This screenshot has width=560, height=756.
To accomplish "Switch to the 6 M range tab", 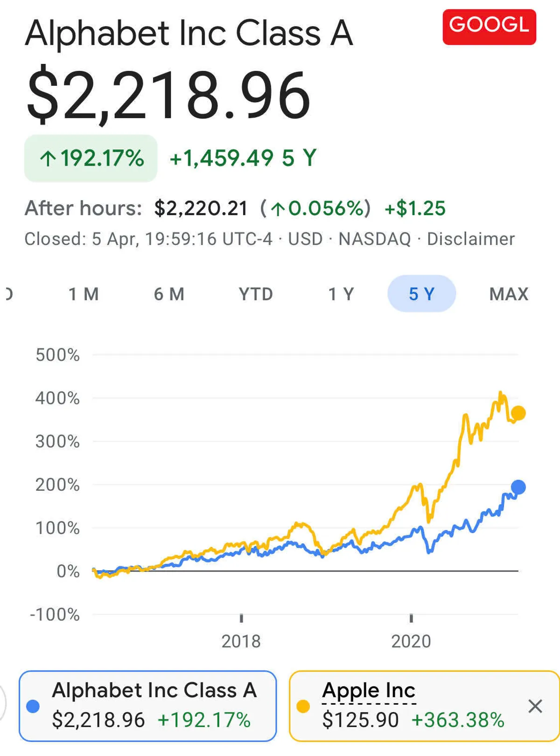I will coord(169,294).
